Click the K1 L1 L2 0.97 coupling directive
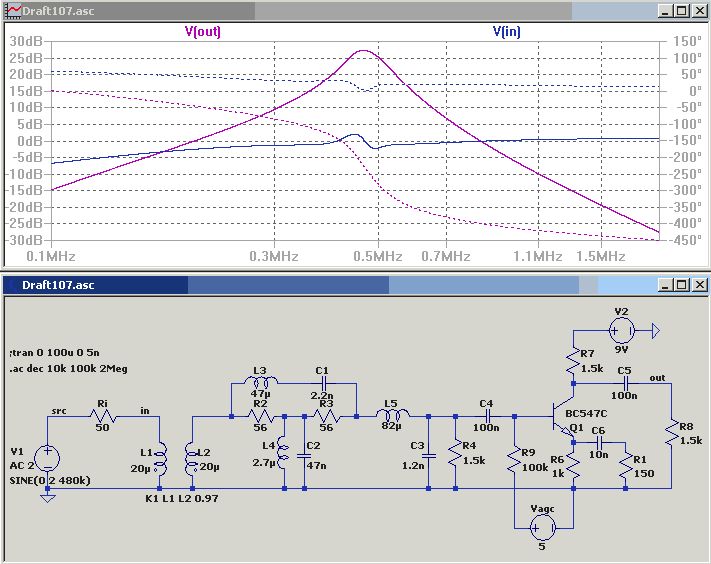The image size is (711, 564). [182, 498]
